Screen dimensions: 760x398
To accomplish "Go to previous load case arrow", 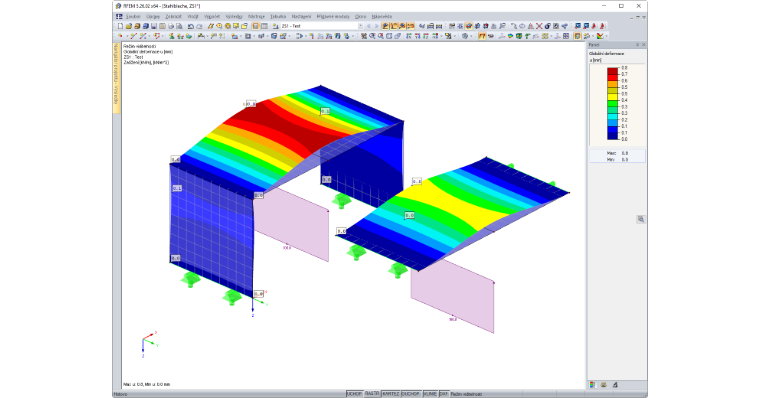I will (x=368, y=26).
